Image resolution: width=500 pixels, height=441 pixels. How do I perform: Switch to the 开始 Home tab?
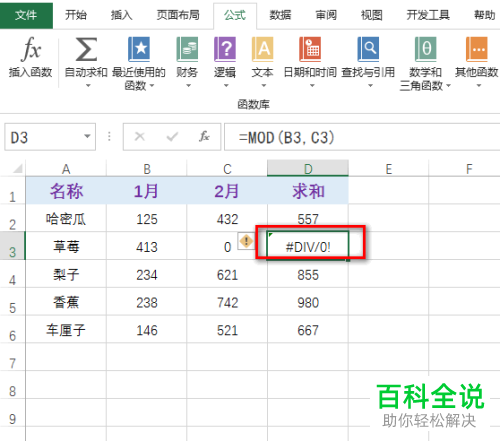point(76,15)
